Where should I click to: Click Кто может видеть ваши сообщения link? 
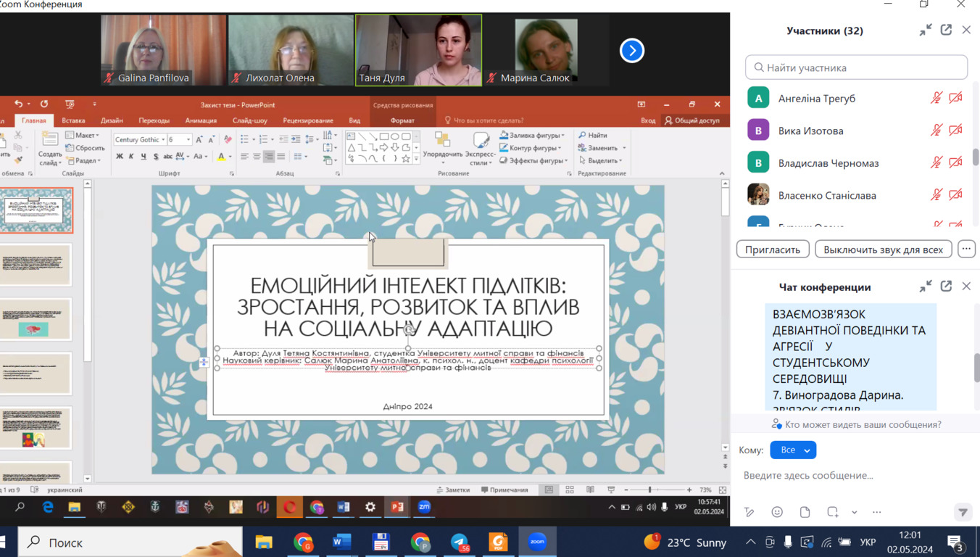tap(863, 424)
